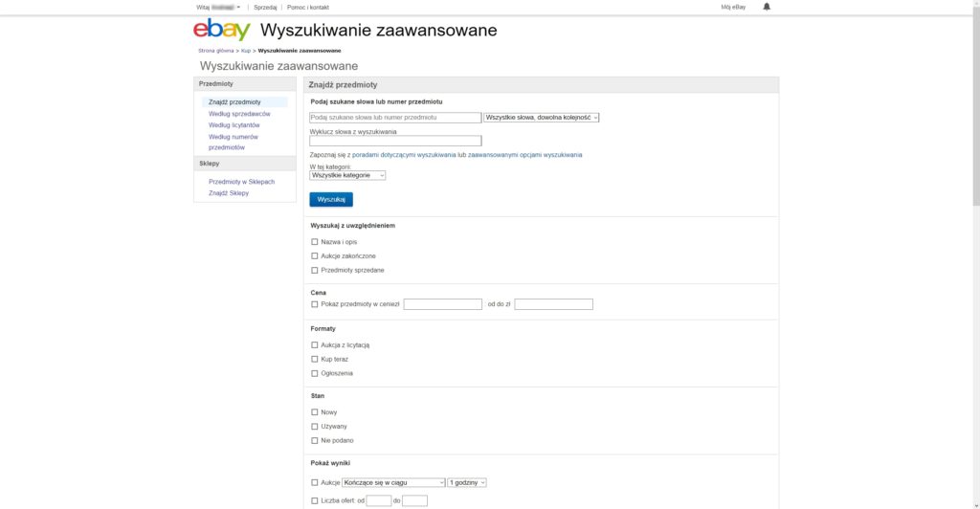Select the Nowy condition checkbox
The image size is (980, 509).
(315, 411)
